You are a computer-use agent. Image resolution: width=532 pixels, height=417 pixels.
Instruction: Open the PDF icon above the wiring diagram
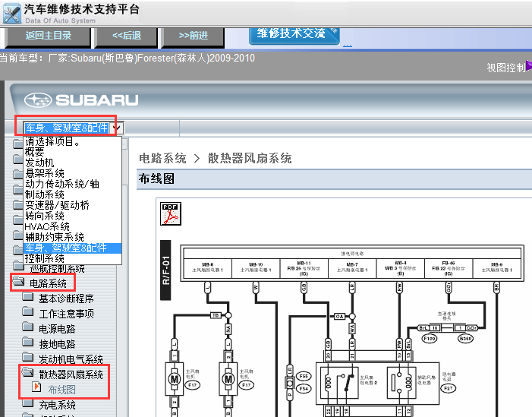(171, 213)
